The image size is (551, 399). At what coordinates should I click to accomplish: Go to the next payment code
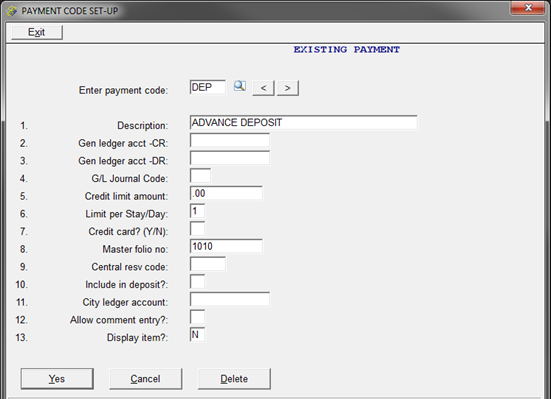click(287, 88)
